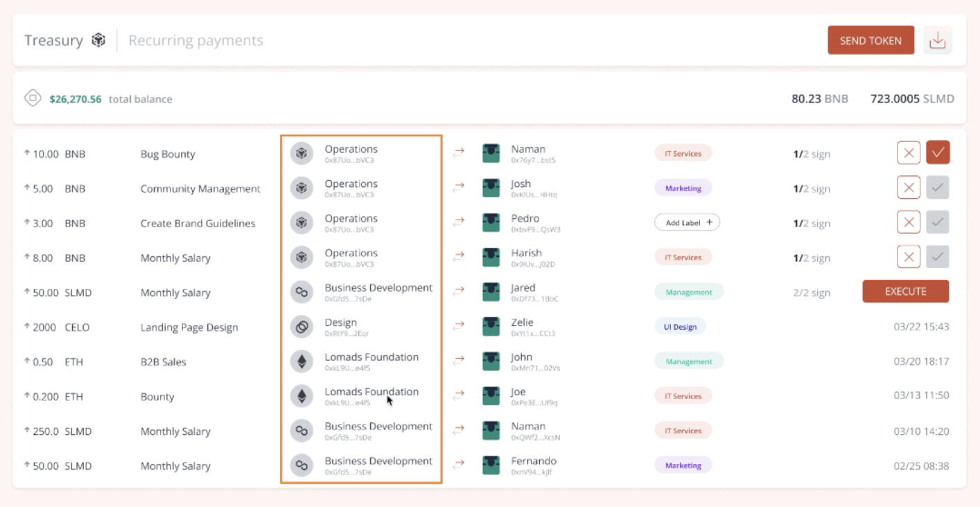Image resolution: width=980 pixels, height=507 pixels.
Task: Toggle the grey approval check on Community Management row
Action: [x=938, y=187]
